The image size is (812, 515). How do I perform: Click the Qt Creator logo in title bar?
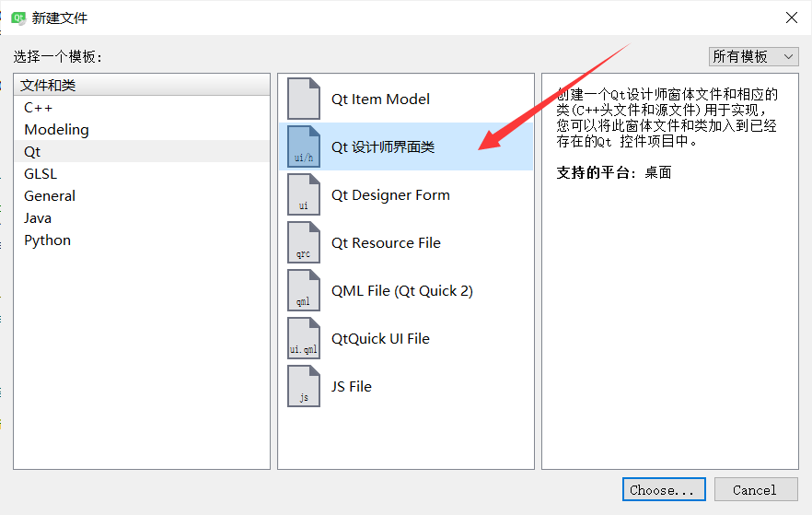18,18
